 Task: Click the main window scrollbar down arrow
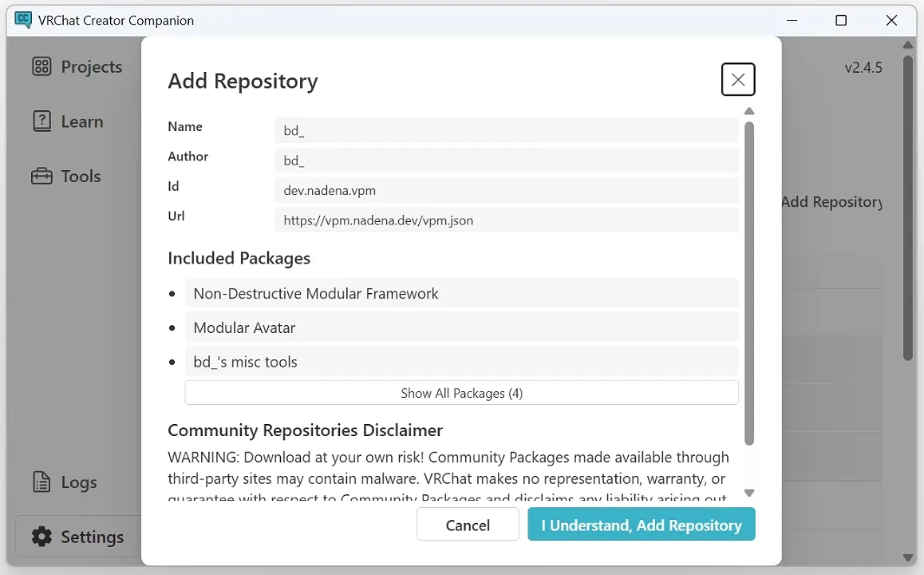pos(907,557)
